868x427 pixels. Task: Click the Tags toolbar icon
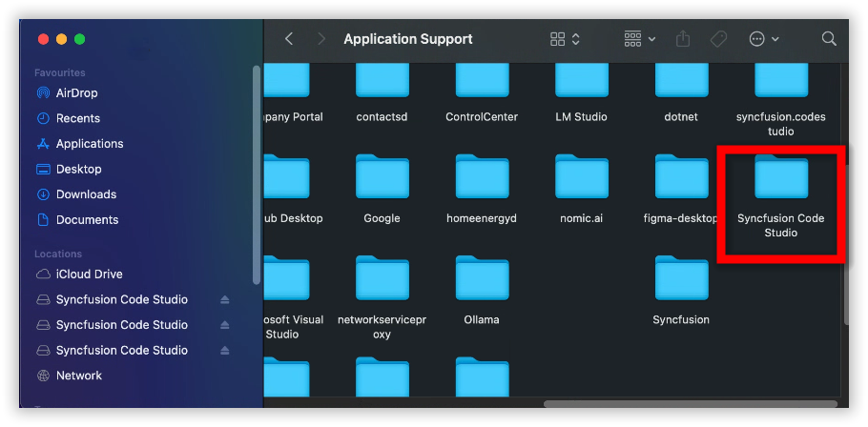718,39
